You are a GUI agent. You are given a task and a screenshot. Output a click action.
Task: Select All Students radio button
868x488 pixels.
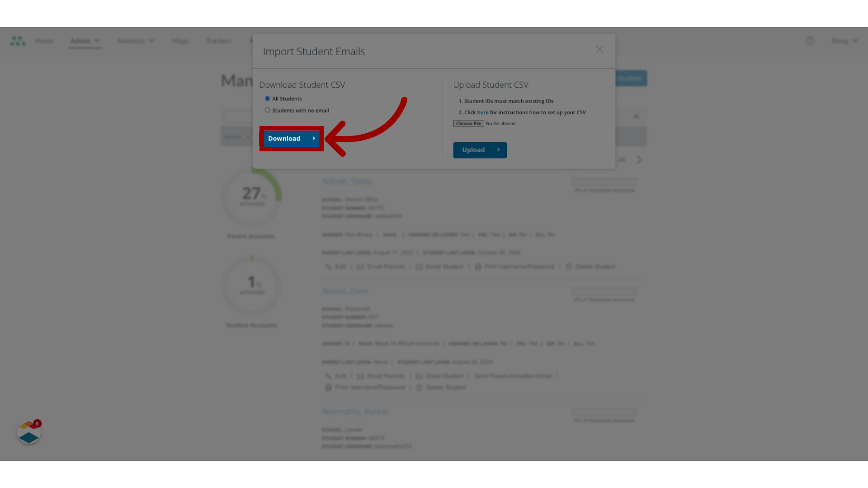click(267, 99)
